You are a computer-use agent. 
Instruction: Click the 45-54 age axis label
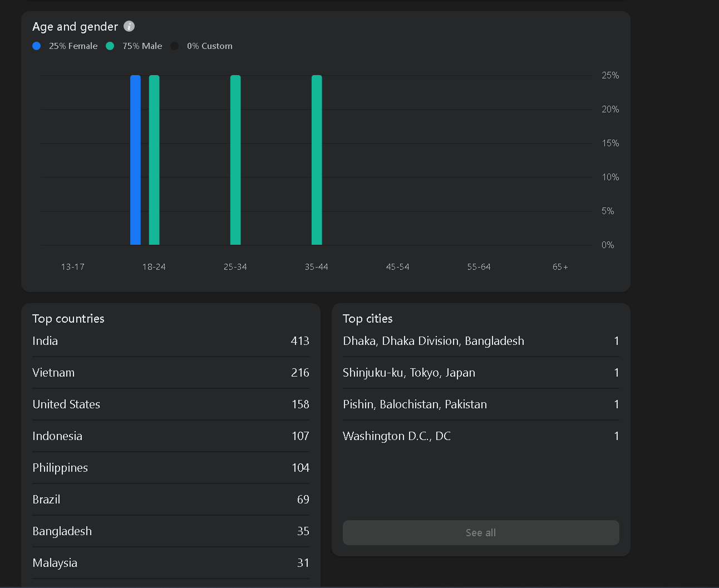pyautogui.click(x=398, y=267)
